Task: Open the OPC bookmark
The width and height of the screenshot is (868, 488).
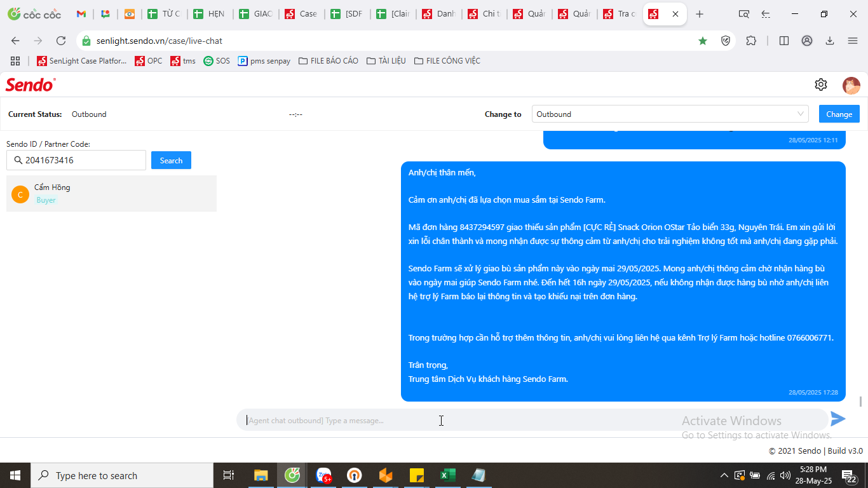Action: pos(149,61)
